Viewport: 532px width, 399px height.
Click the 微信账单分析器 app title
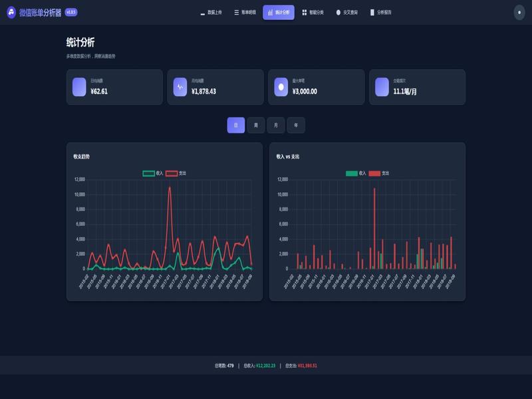tap(40, 13)
